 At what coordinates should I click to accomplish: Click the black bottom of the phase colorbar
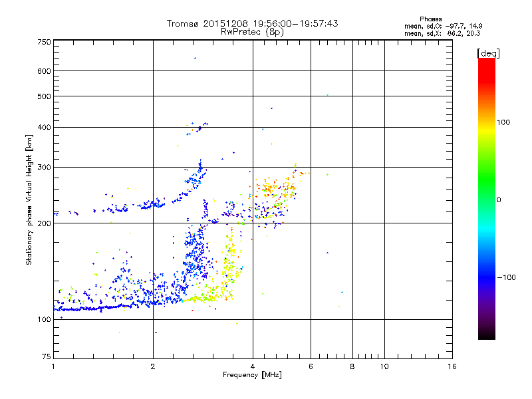point(487,334)
